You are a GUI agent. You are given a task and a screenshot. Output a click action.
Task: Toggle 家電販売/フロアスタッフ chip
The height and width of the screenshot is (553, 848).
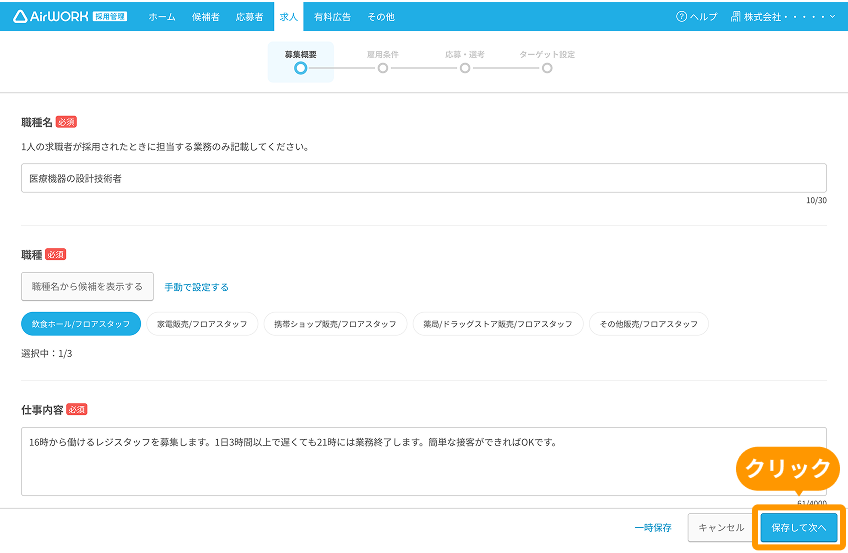[x=202, y=324]
